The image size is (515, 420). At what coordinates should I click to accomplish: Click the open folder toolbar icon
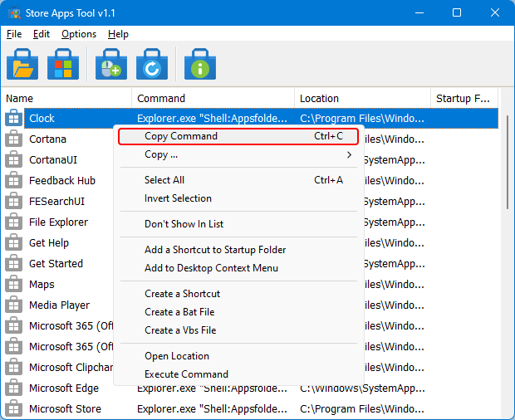tap(23, 63)
